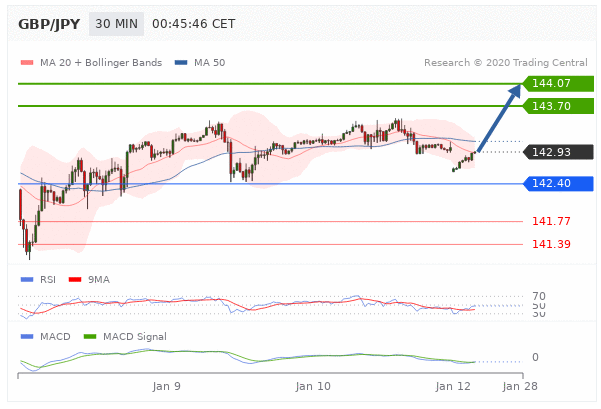The width and height of the screenshot is (601, 409).
Task: Click the 00:45:46 CET timestamp
Action: pyautogui.click(x=194, y=24)
